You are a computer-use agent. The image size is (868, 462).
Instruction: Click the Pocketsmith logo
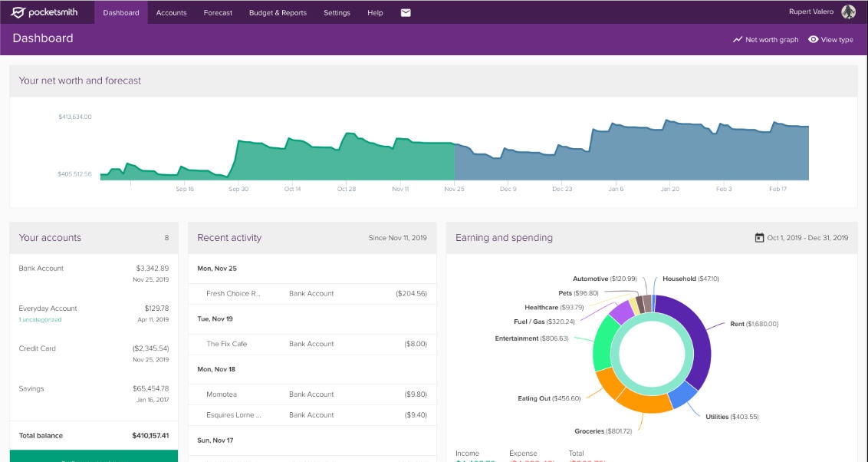tap(43, 12)
